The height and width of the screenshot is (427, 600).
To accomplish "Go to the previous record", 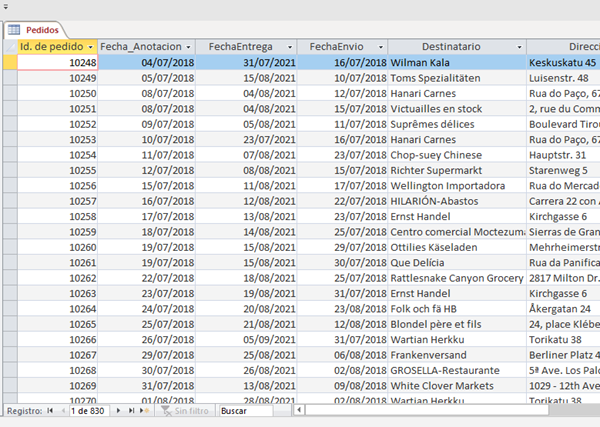I will click(61, 411).
